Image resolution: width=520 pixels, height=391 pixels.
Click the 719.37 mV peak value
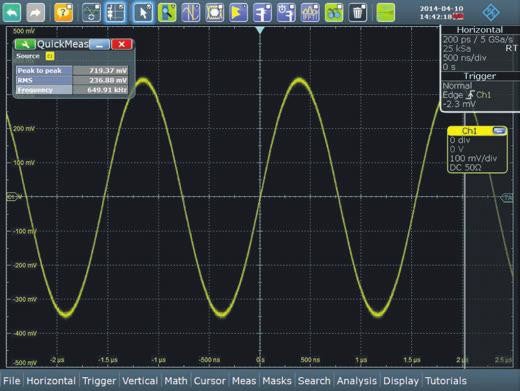(x=108, y=71)
